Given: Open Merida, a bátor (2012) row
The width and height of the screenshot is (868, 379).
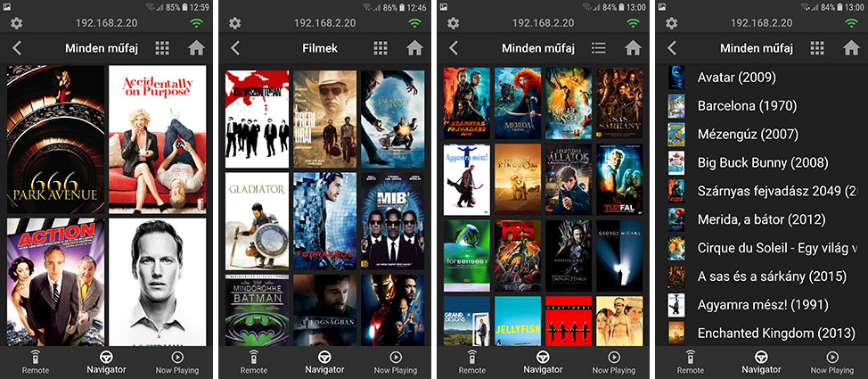Looking at the screenshot, I should pyautogui.click(x=761, y=219).
